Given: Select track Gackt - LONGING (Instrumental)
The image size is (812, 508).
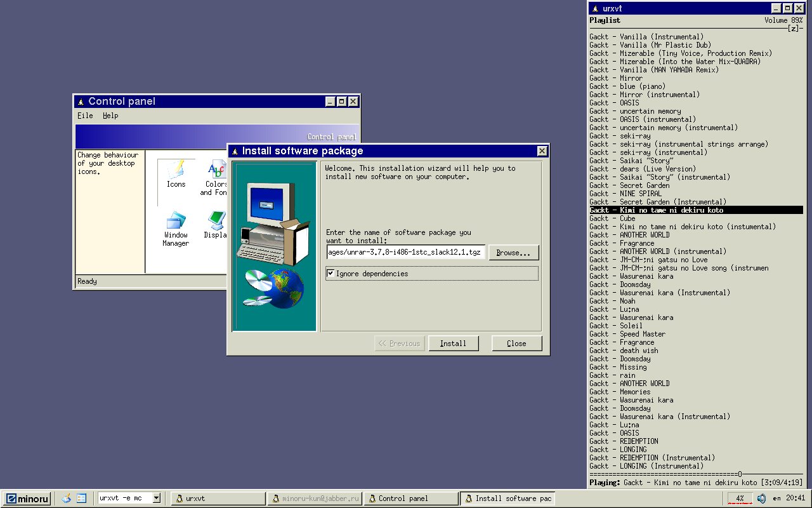Looking at the screenshot, I should [646, 466].
